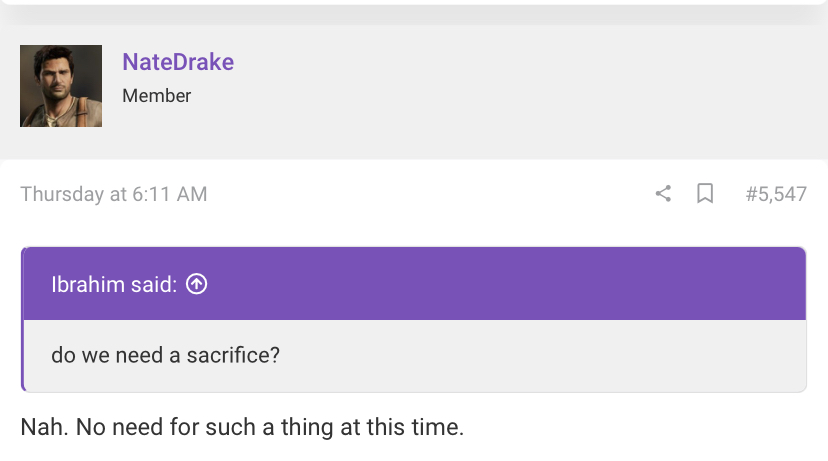Click the gray user info header area
Screen dimensions: 828x461
pos(414,91)
